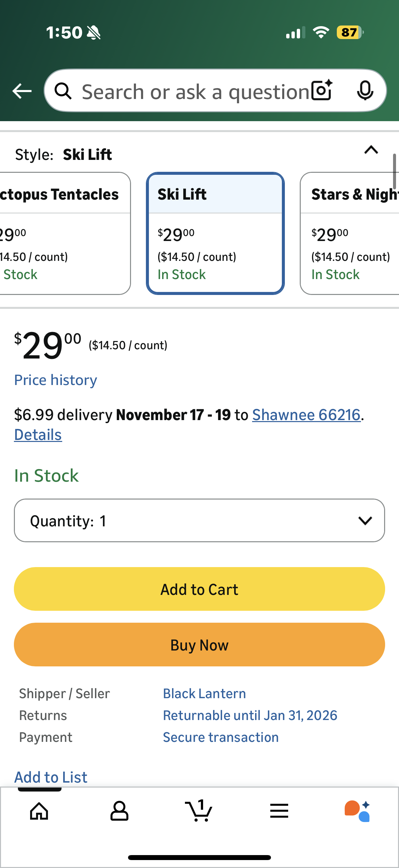This screenshot has width=399, height=868.
Task: Change delivery location Shawnee 66216
Action: point(306,415)
